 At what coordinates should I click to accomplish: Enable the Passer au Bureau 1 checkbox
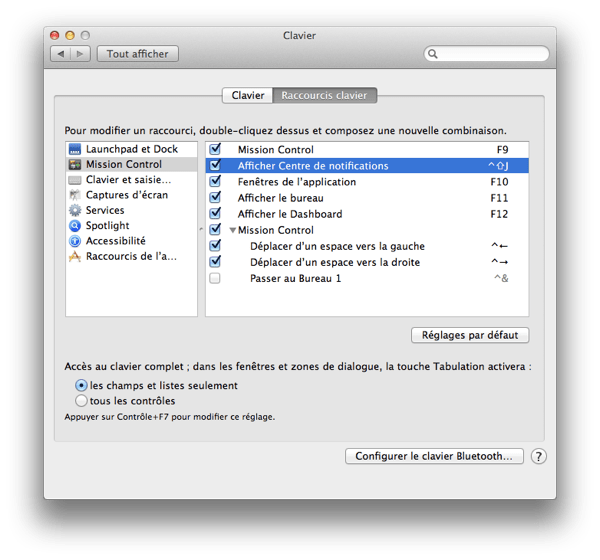[215, 278]
